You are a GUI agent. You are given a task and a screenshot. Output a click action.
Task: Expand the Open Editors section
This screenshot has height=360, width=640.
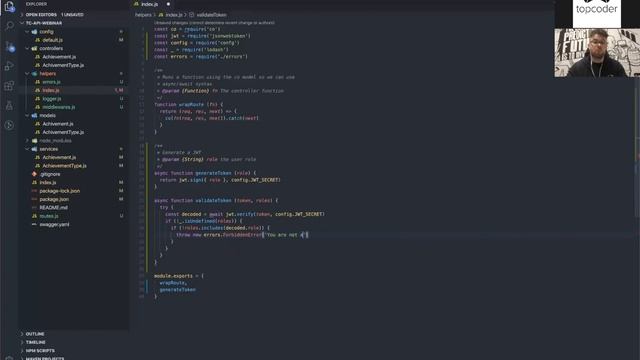point(22,15)
